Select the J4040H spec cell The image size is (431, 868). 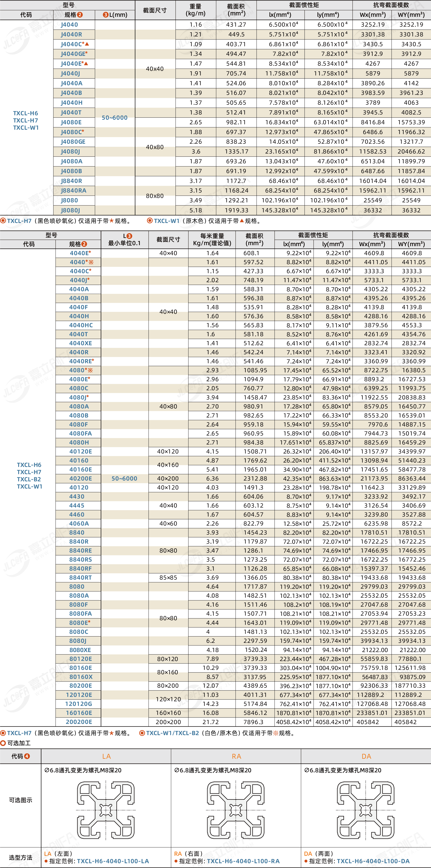(x=74, y=103)
